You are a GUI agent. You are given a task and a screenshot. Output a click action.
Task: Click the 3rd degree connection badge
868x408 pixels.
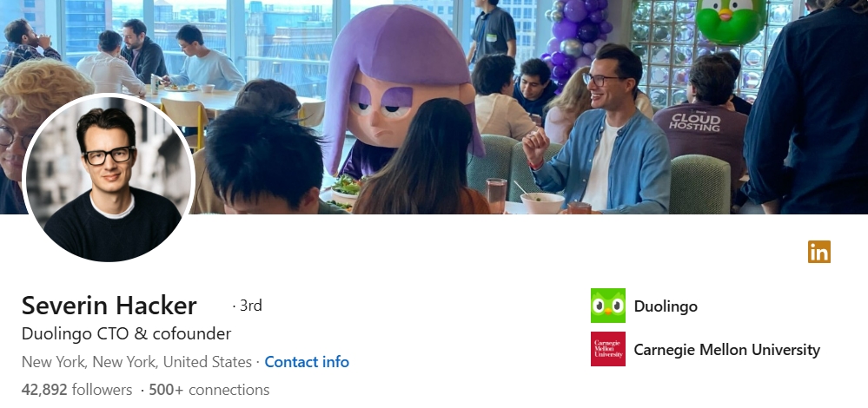[x=248, y=306]
